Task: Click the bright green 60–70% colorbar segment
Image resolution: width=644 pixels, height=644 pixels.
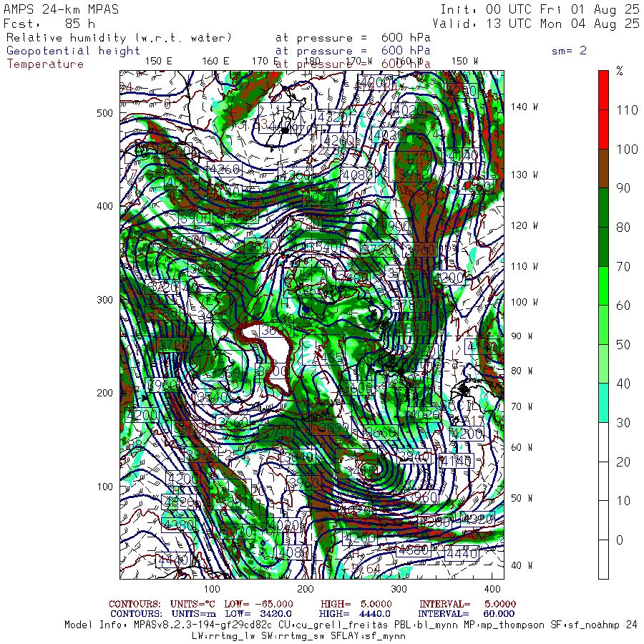Action: click(x=603, y=286)
